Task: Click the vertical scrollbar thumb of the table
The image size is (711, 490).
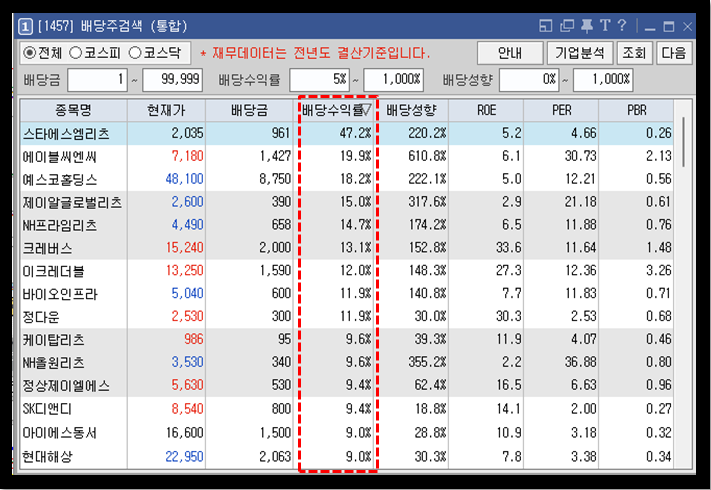Action: click(683, 142)
